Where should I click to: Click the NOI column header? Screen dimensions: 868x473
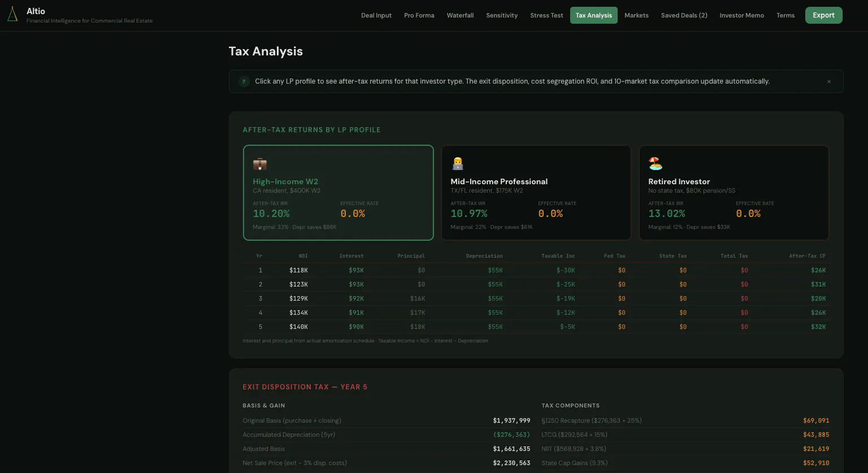coord(303,256)
